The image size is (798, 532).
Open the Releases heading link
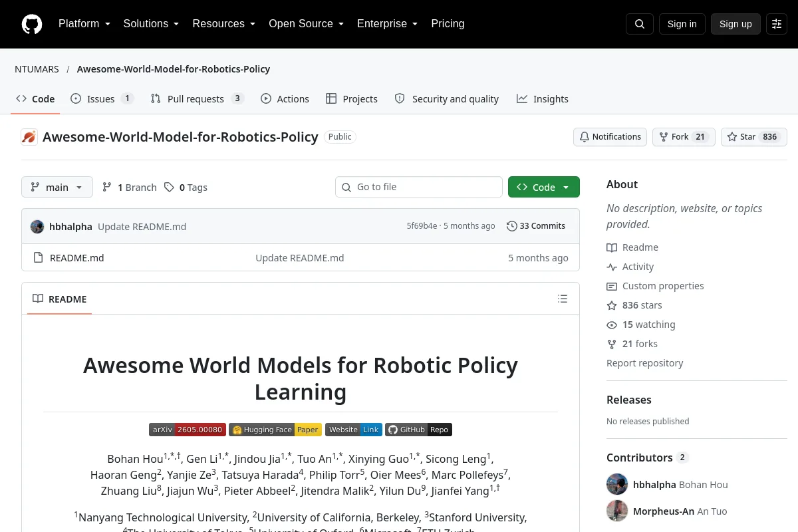click(629, 400)
